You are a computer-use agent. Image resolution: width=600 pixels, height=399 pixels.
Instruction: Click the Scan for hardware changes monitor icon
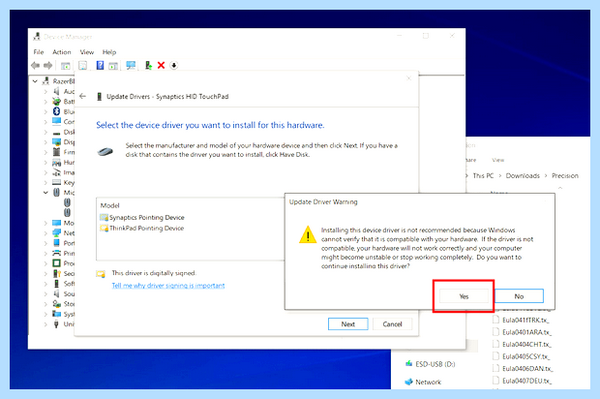pos(130,65)
